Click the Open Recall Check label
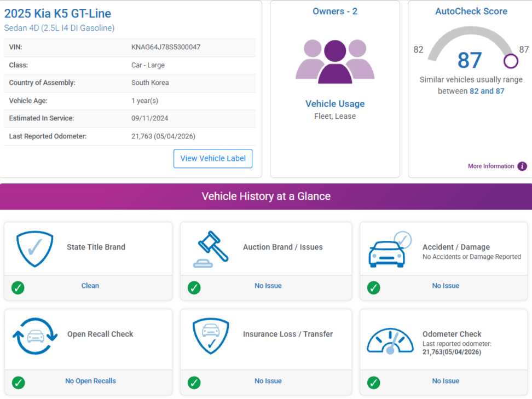The image size is (532, 399). [100, 334]
